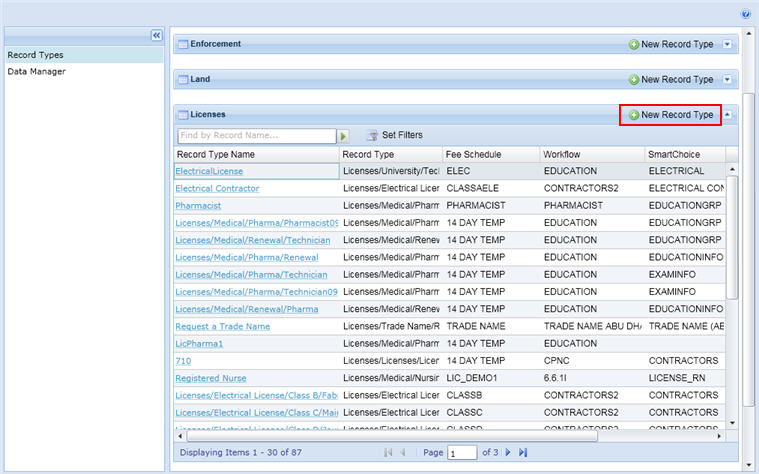Expand the Land section
This screenshot has width=759, height=474.
click(727, 80)
